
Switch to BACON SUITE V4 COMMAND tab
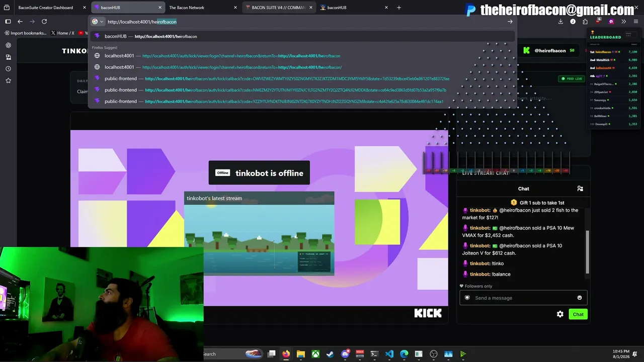click(278, 8)
